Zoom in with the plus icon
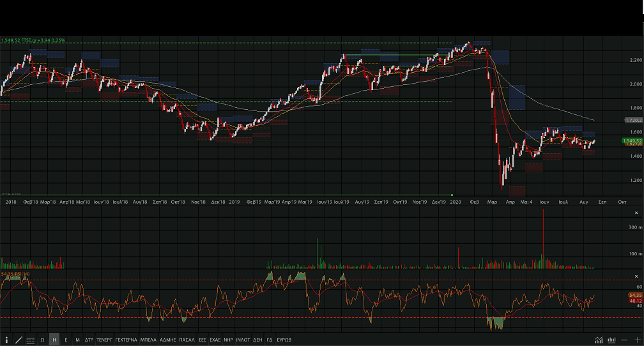The image size is (644, 346). click(636, 340)
